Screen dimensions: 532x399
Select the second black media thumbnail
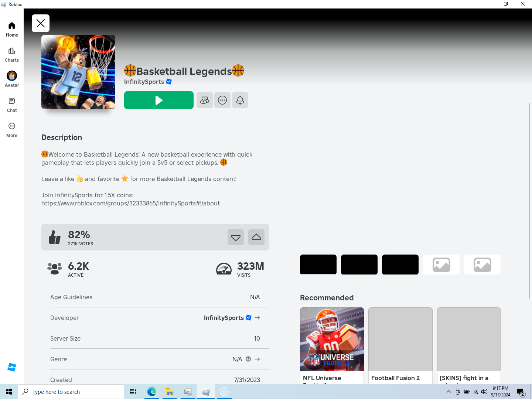(x=359, y=265)
